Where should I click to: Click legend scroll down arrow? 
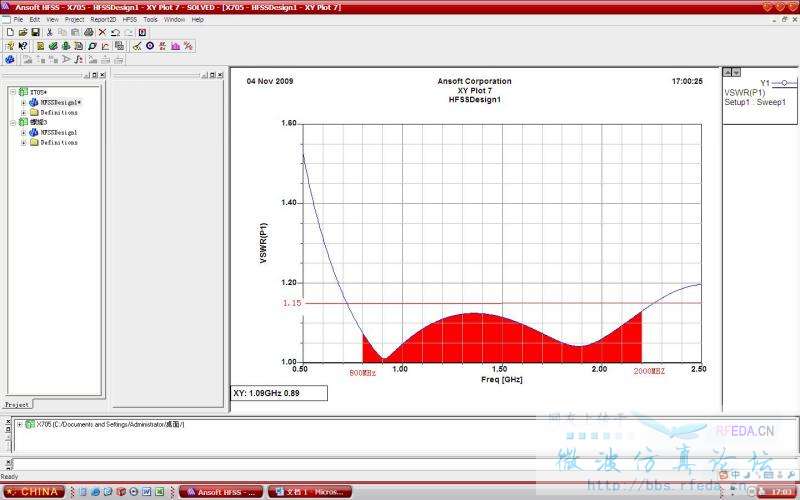pos(736,72)
